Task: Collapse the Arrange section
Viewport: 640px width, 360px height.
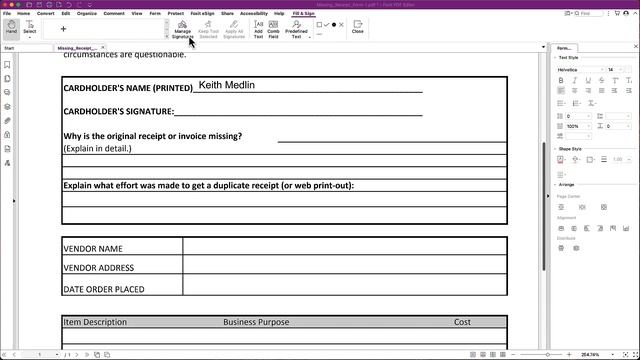Action: coord(555,185)
